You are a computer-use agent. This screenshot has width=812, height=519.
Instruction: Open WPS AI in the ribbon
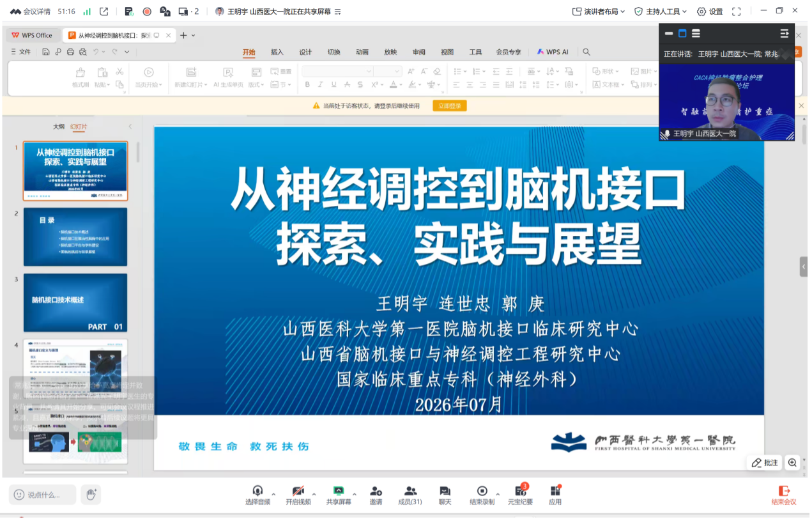553,52
